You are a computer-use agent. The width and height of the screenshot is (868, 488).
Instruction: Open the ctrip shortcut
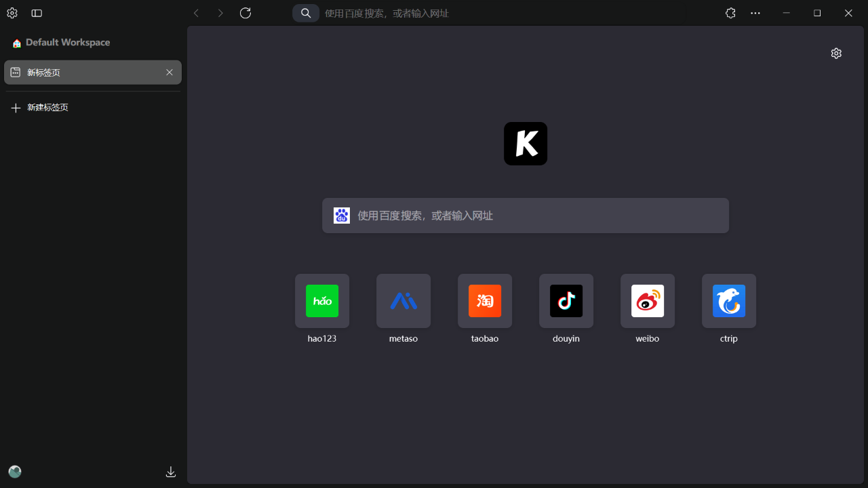(729, 301)
